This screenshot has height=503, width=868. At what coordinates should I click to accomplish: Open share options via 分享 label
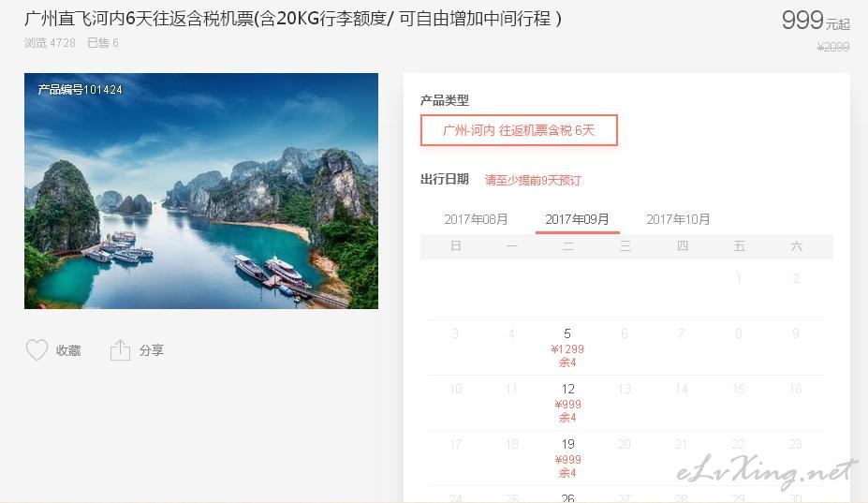click(x=152, y=350)
